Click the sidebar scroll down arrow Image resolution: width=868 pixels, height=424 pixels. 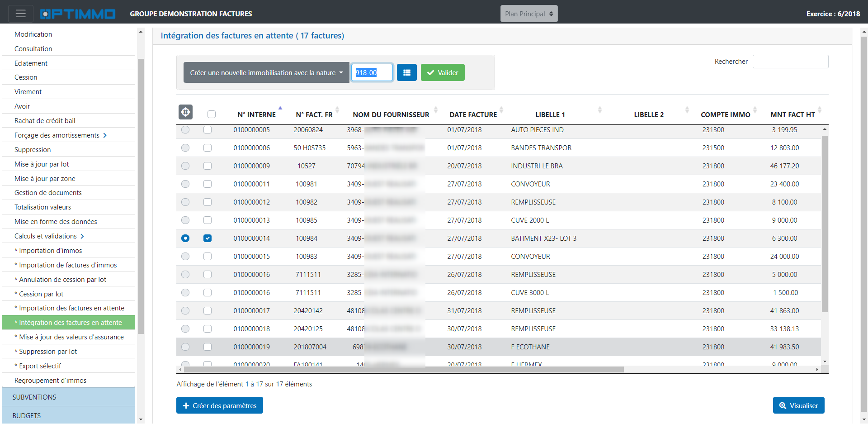[x=141, y=419]
